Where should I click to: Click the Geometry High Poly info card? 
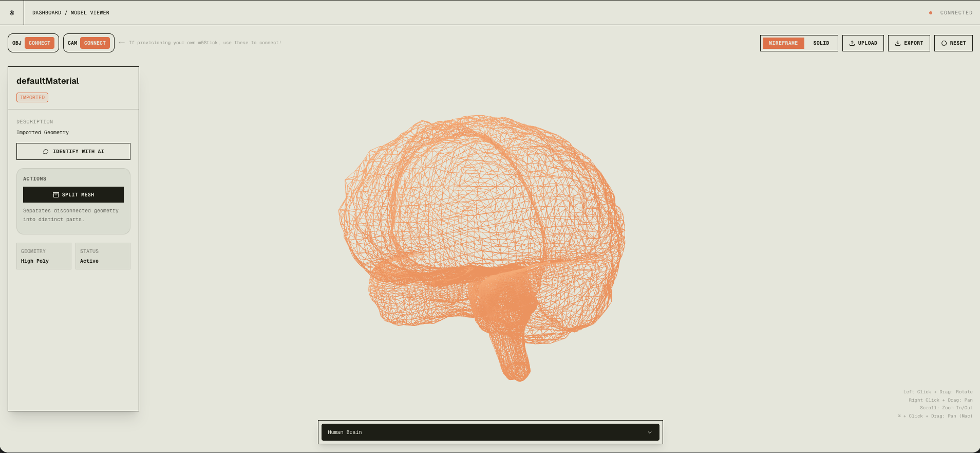(44, 256)
